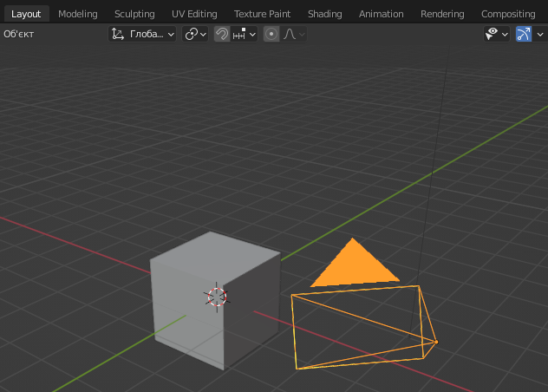Open the Compositing workspace tab

pos(508,14)
